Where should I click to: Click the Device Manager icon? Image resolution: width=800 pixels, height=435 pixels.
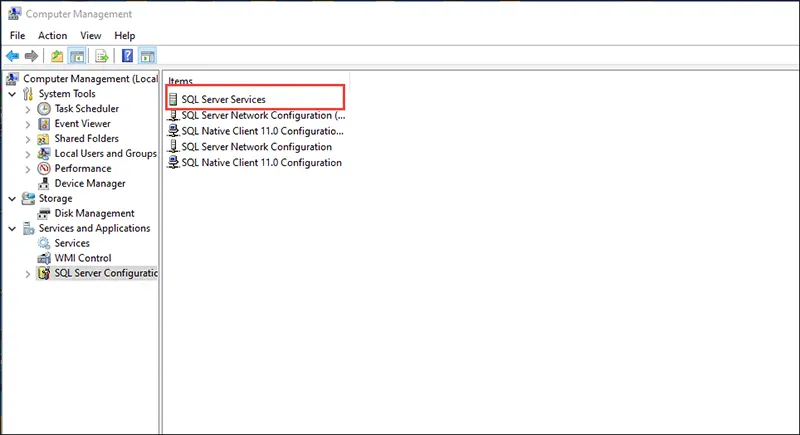tap(44, 183)
